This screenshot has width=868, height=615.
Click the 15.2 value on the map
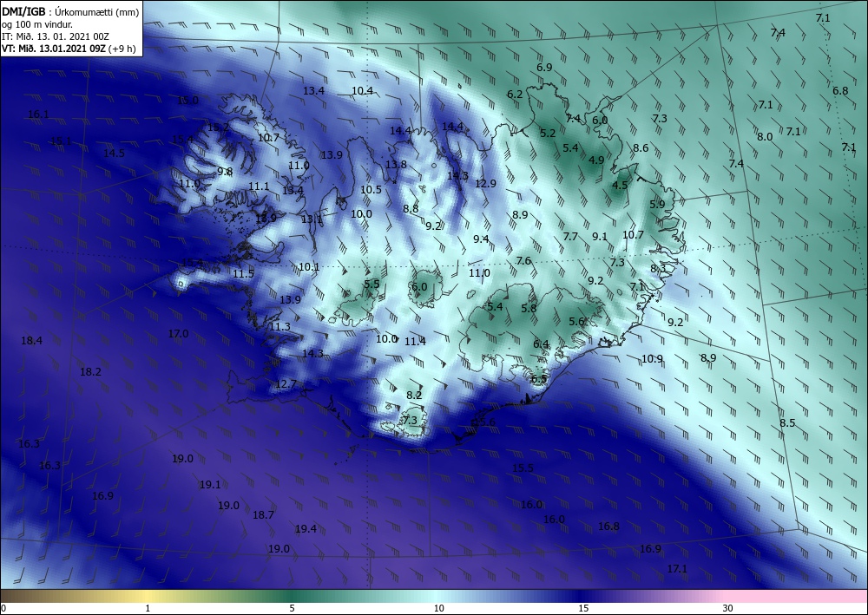coord(218,128)
